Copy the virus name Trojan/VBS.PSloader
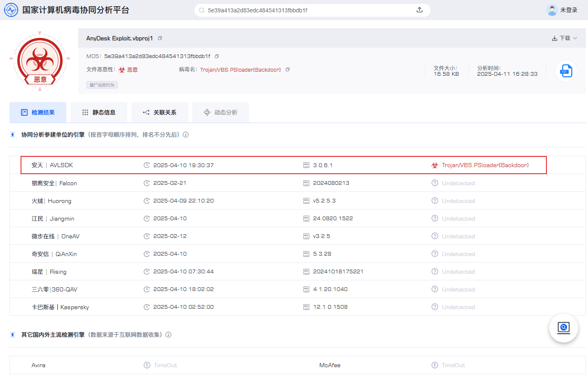 point(287,70)
